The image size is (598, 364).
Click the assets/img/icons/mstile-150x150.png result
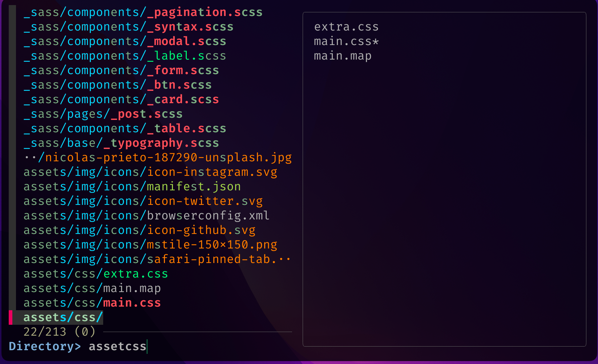point(150,245)
